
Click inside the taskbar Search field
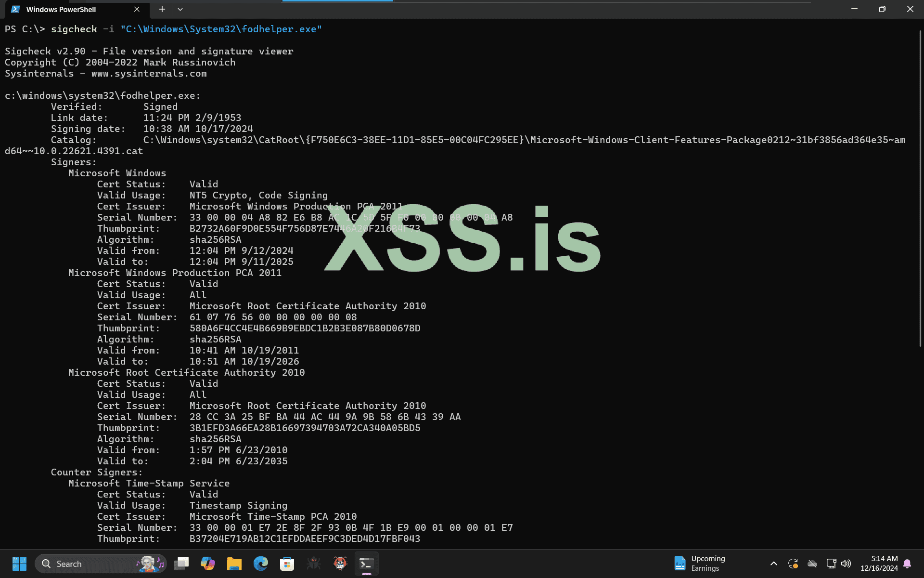[x=87, y=564]
